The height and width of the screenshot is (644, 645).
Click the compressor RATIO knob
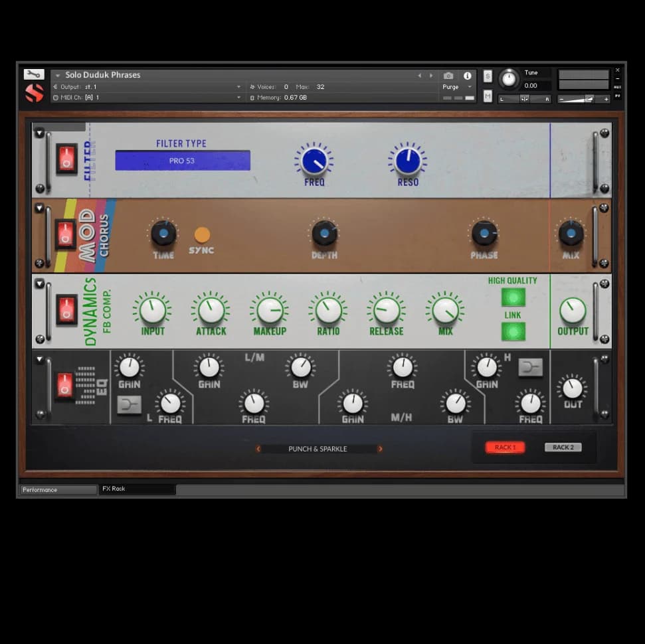[328, 310]
